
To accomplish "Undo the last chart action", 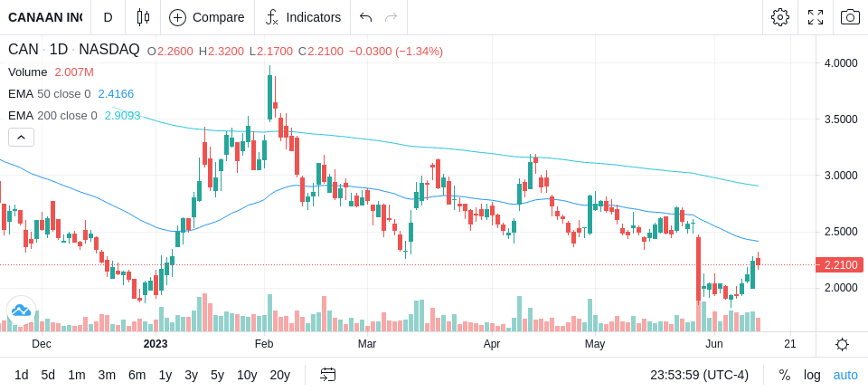I will pyautogui.click(x=365, y=17).
